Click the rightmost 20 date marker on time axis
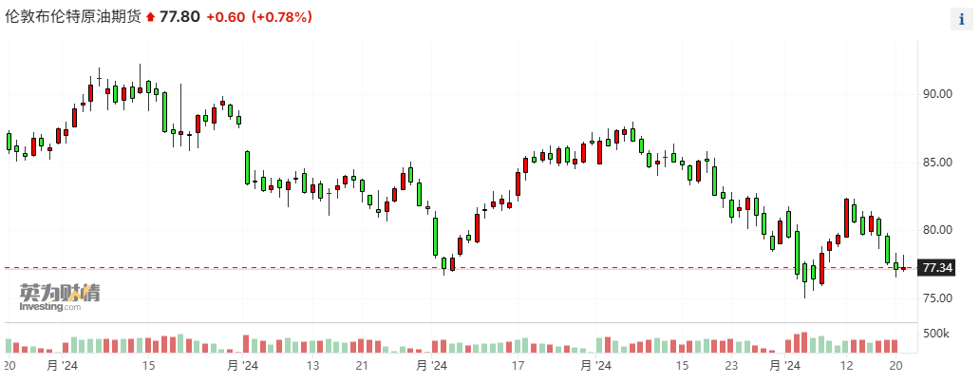 [x=895, y=366]
